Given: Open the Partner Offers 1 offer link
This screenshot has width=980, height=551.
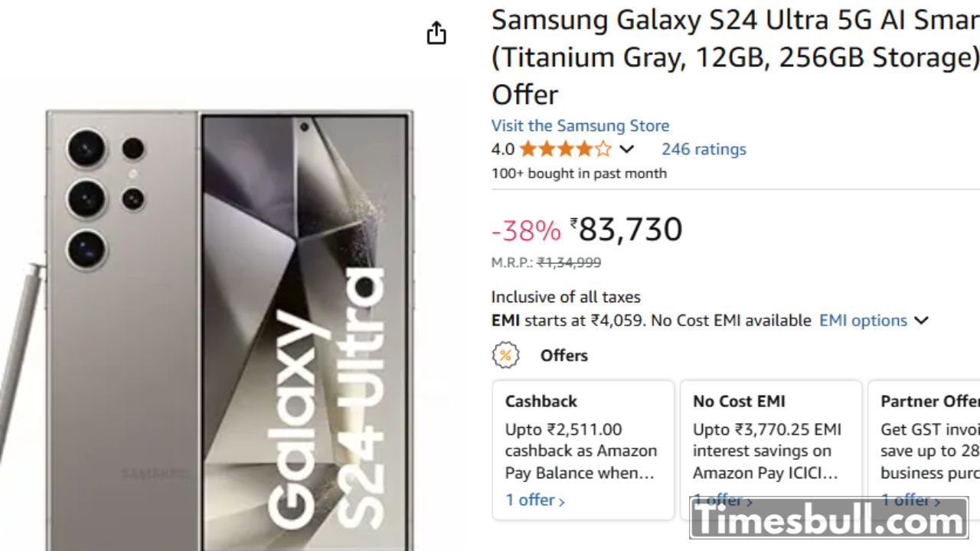Looking at the screenshot, I should click(x=910, y=500).
